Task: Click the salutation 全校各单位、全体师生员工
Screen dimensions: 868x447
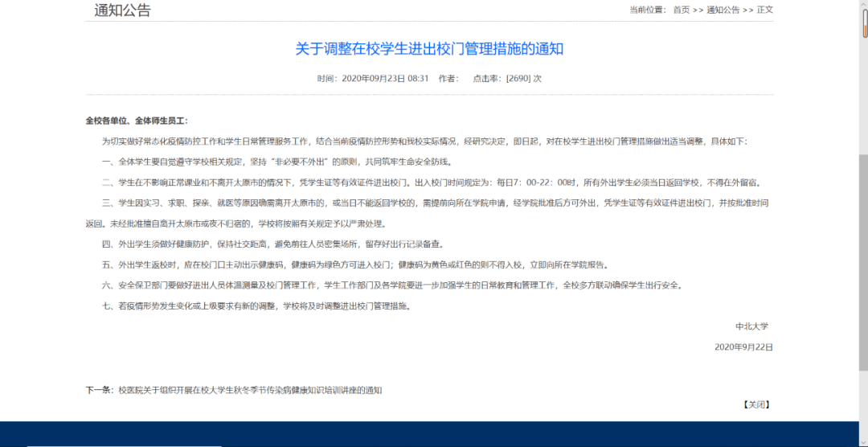Action: 137,121
